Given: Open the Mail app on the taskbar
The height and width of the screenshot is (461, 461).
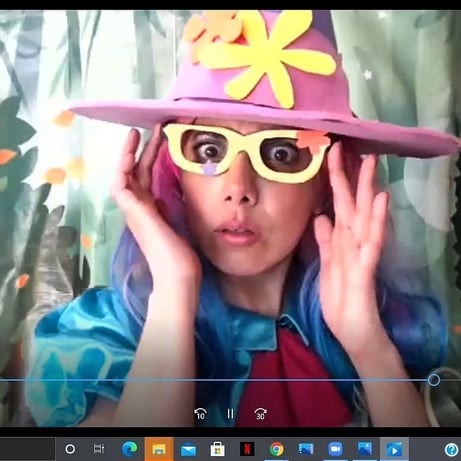Looking at the screenshot, I should point(188,450).
